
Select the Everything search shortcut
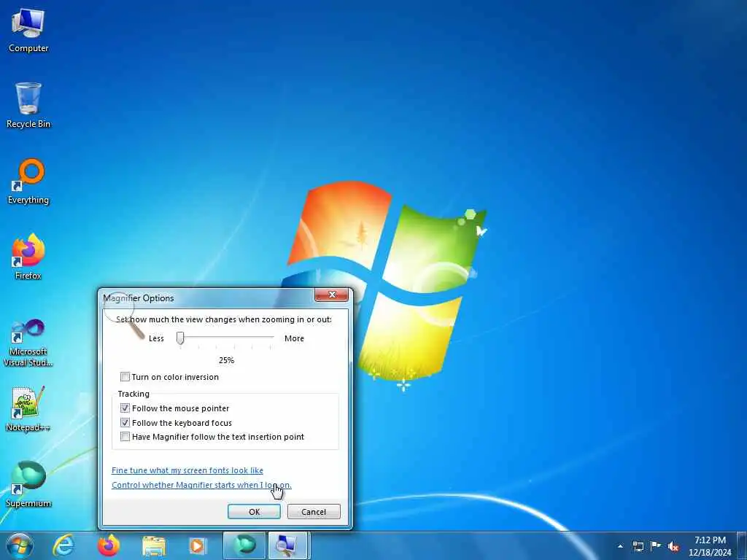28,181
